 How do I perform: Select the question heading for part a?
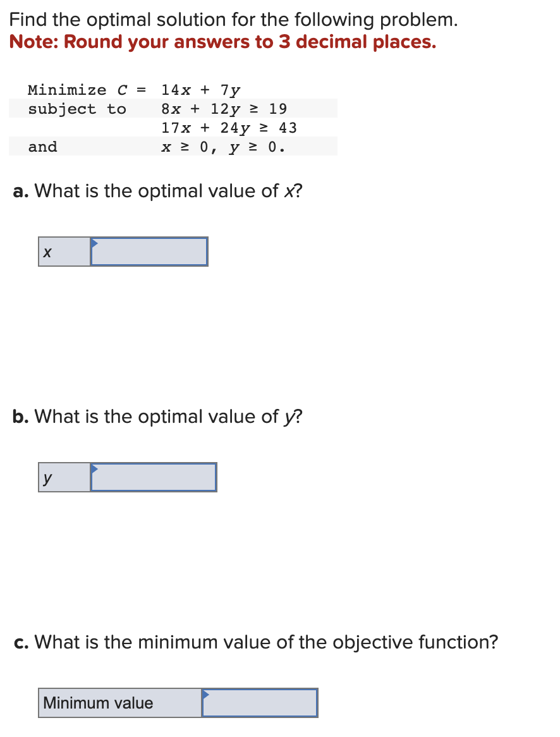click(x=157, y=190)
